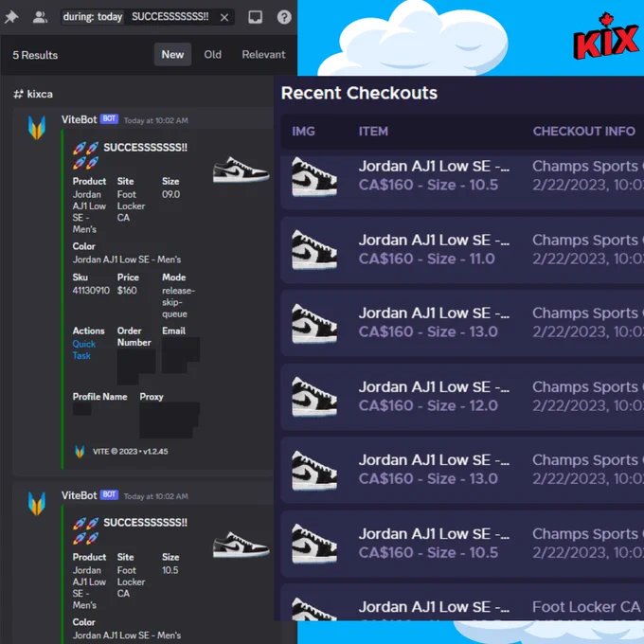Click the 'during: today' search filter
Viewport: 644px width, 644px height.
[x=93, y=17]
